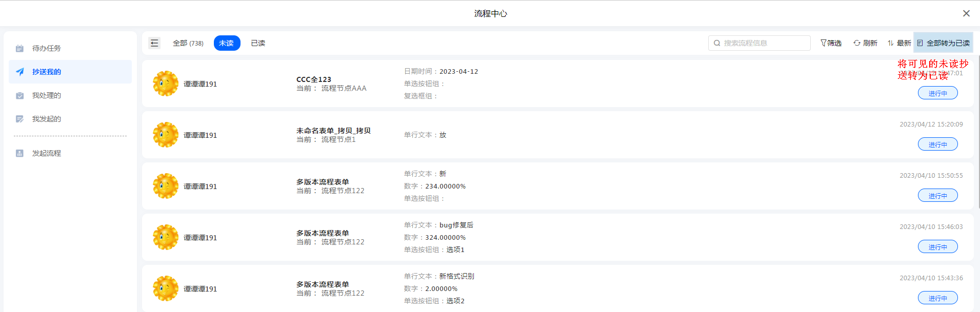Mark all as read with 全部转为已读
980x312 pixels.
[x=944, y=43]
